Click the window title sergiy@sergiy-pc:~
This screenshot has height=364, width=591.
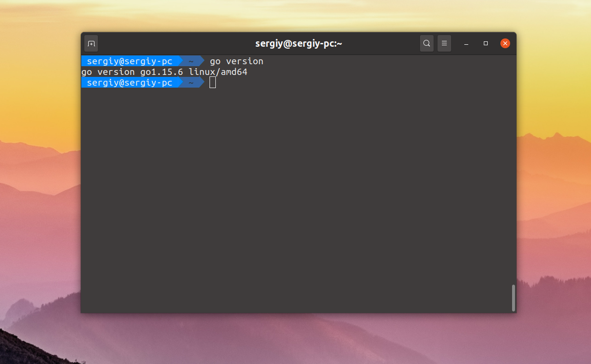[x=299, y=43]
